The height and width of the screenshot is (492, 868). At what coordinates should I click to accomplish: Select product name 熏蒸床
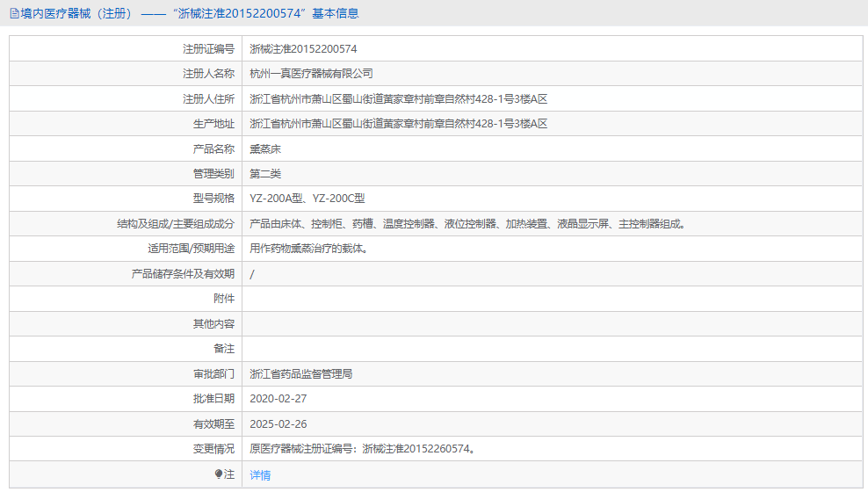(265, 148)
